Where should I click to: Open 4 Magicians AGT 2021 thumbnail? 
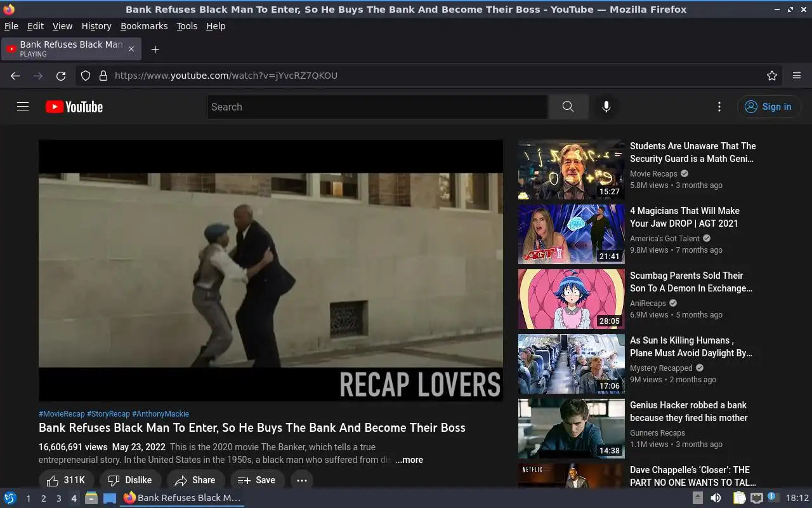[572, 234]
